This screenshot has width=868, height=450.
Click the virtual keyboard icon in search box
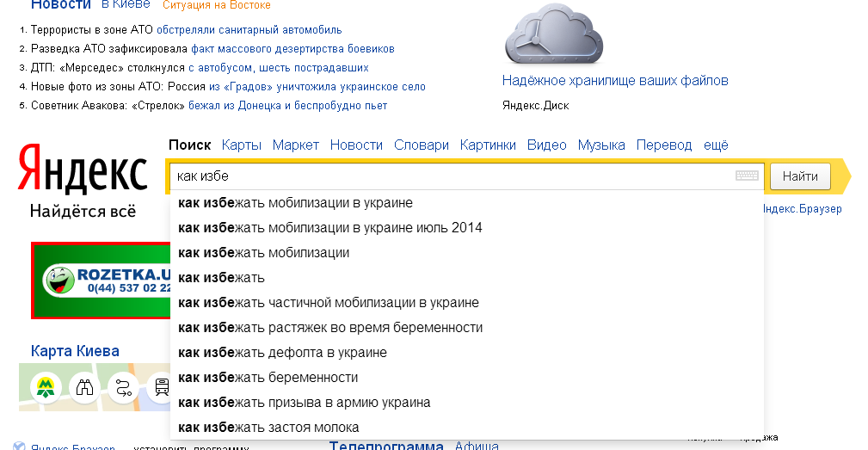click(x=747, y=176)
